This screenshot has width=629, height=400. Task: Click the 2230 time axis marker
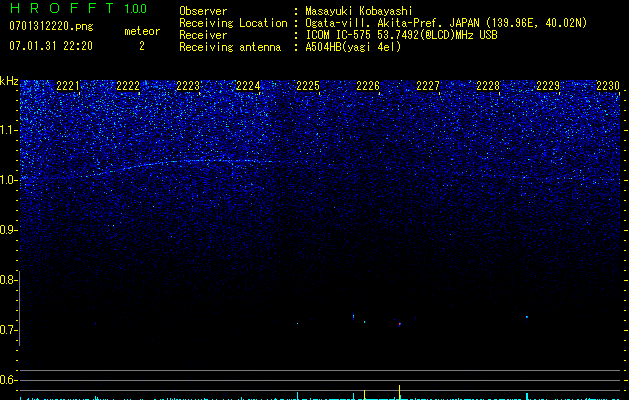tap(608, 86)
